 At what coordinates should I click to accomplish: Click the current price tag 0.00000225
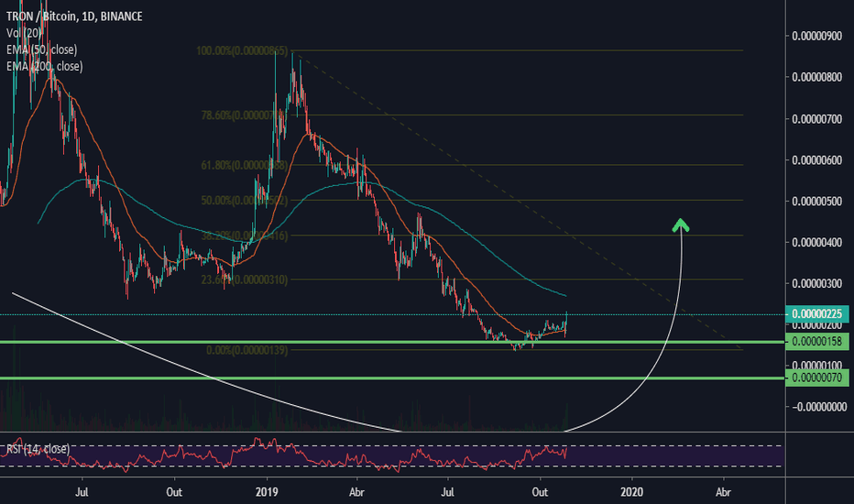817,313
